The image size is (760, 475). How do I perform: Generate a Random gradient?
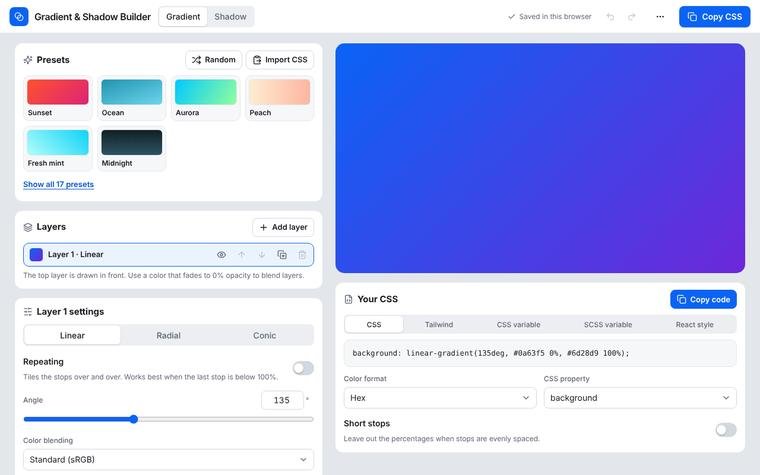[x=213, y=60]
